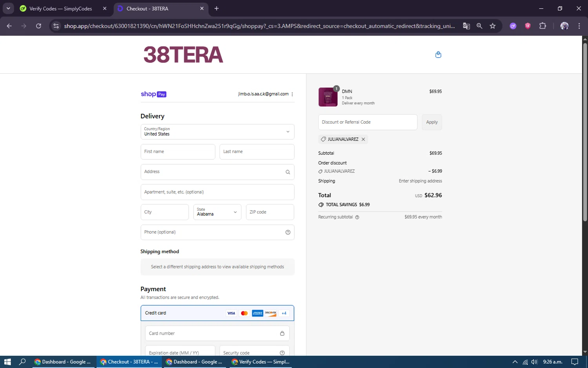Screen dimensions: 588x368
Task: Show recurring subtotal info tooltip
Action: [x=357, y=217]
